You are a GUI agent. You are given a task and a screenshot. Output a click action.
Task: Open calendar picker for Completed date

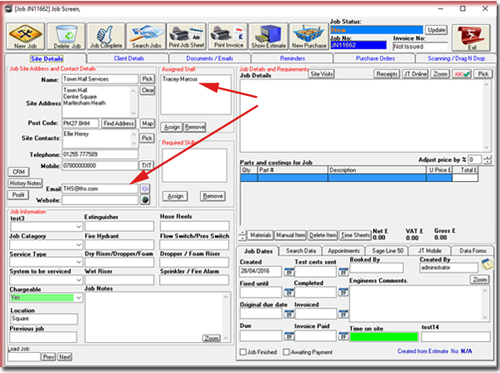click(x=343, y=293)
